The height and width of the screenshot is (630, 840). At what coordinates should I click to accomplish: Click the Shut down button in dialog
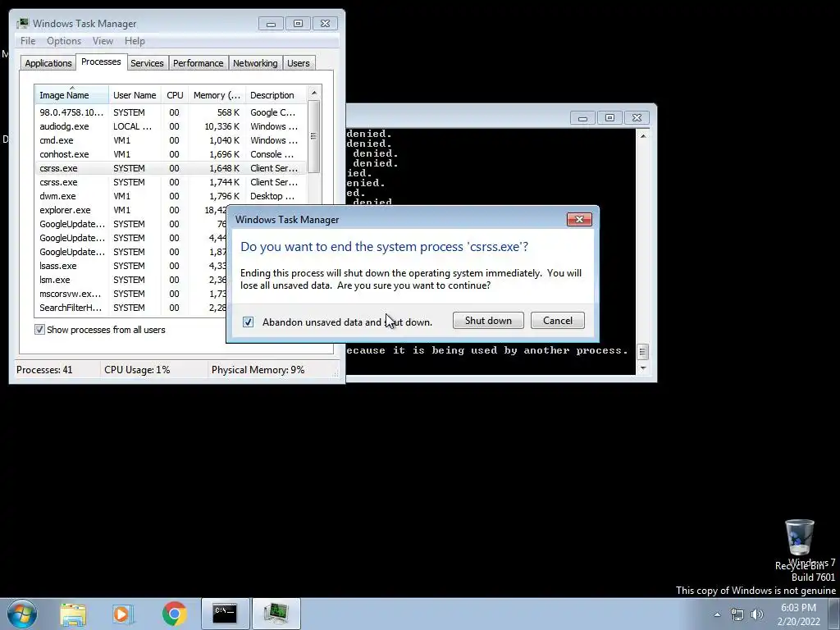[488, 321]
